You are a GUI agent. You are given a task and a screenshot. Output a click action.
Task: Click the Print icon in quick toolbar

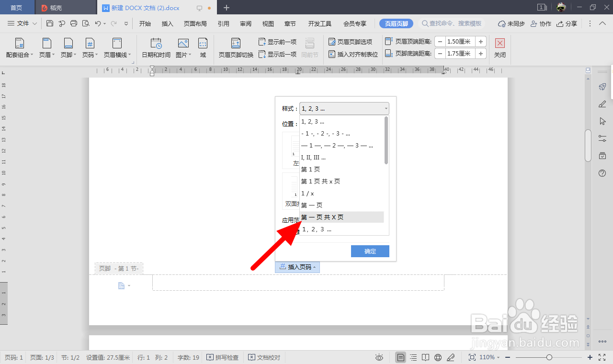[74, 23]
